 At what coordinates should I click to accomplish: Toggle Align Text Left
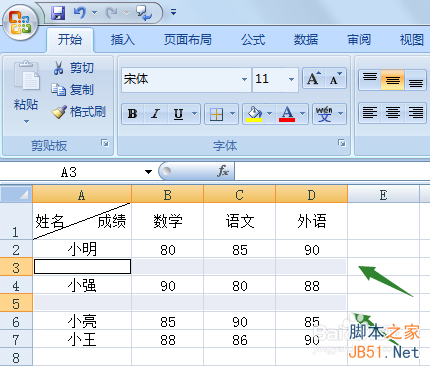[370, 113]
